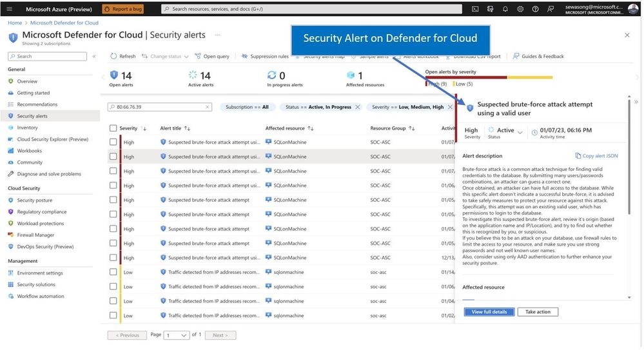Click the Take action button
Screen dimensions: 644x350
point(538,312)
